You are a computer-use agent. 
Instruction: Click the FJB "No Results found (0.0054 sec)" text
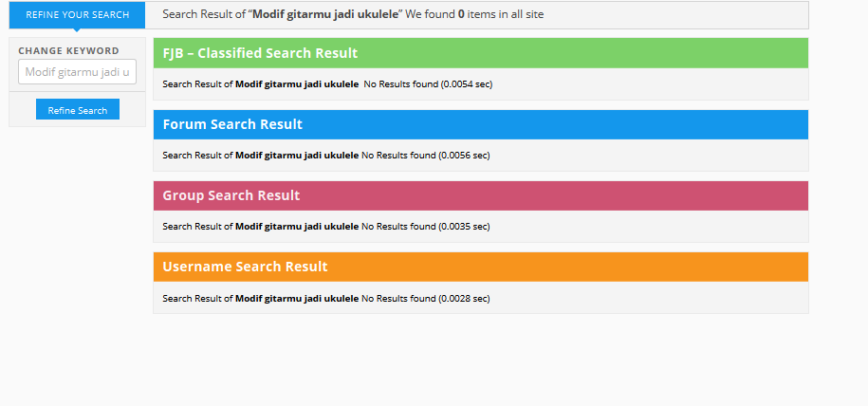(x=428, y=84)
